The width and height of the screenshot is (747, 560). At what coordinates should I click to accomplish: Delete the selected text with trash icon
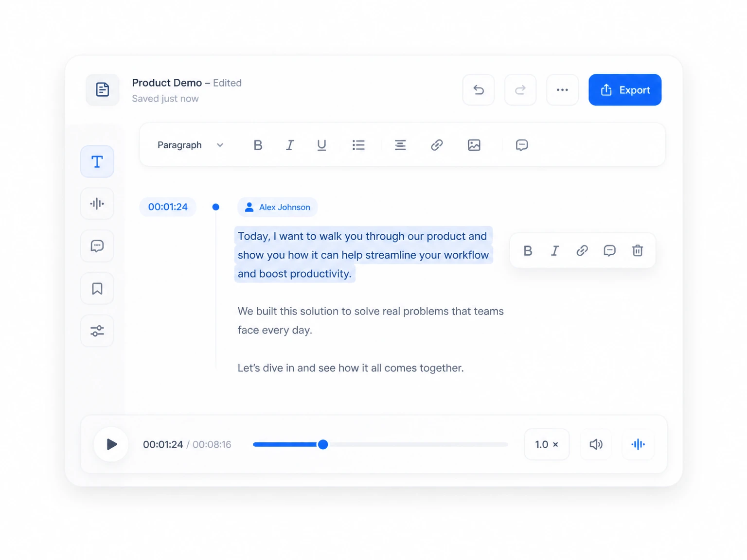[x=638, y=250]
